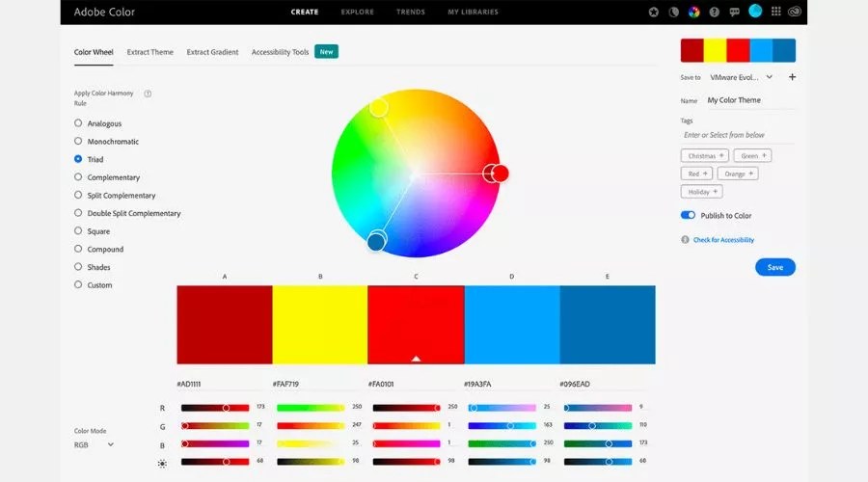Open the cyan profile avatar
This screenshot has width=868, height=482.
(x=755, y=11)
